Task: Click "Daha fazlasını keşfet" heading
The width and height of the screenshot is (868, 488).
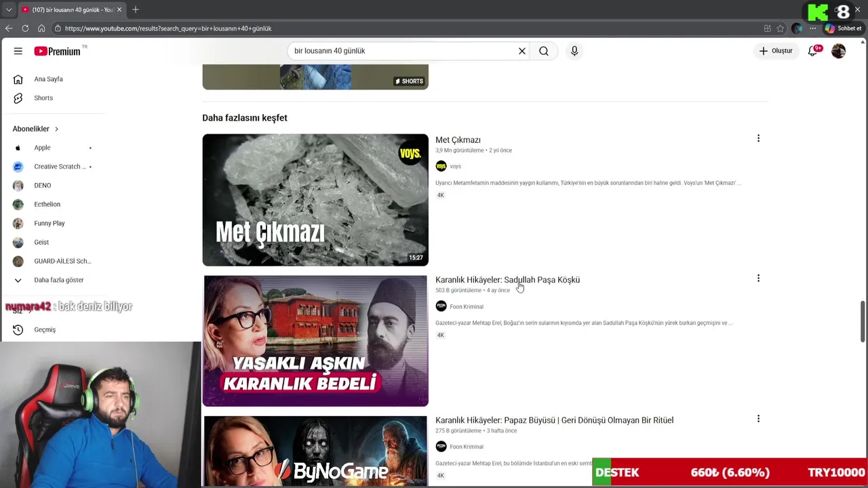Action: 245,118
